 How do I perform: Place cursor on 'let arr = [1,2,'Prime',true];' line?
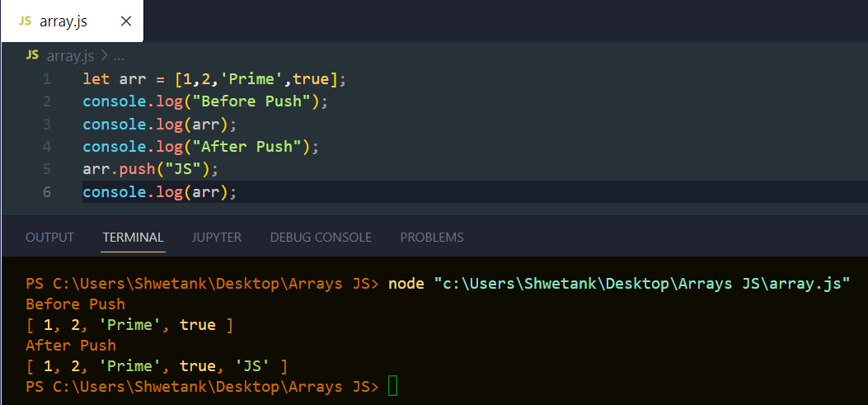214,79
